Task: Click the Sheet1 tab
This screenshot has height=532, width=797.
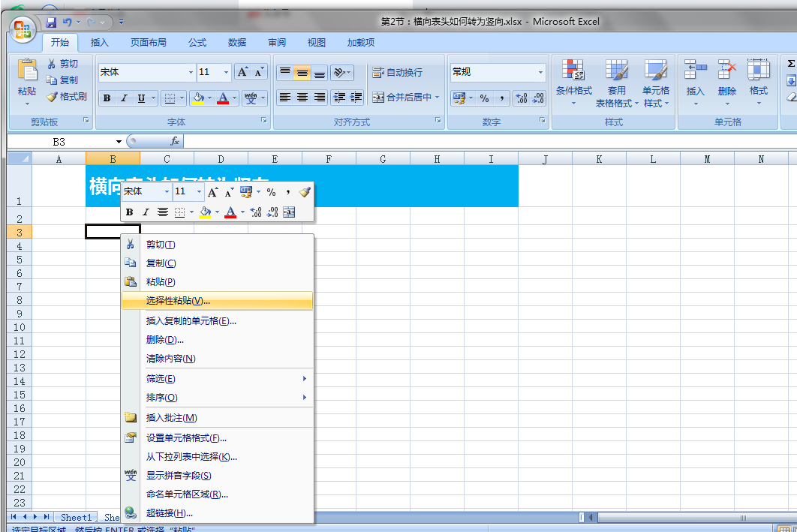Action: 76,517
